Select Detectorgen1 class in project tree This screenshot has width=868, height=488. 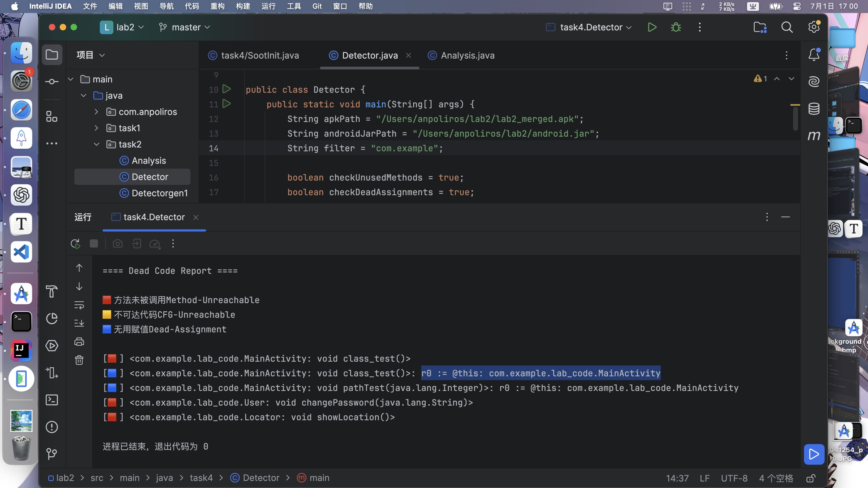(159, 193)
